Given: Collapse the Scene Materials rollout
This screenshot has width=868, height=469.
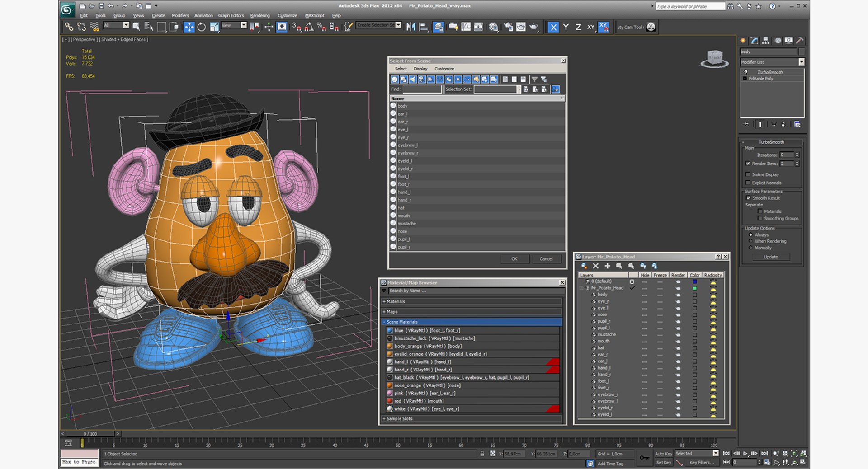Looking at the screenshot, I should [472, 322].
